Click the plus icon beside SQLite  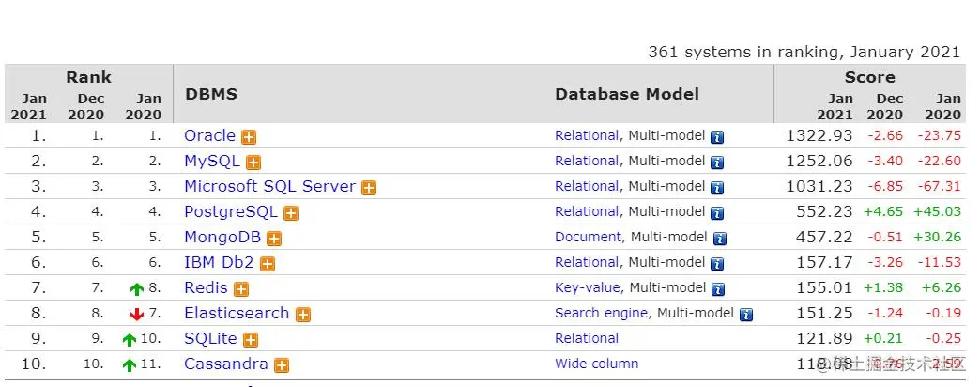coord(251,340)
